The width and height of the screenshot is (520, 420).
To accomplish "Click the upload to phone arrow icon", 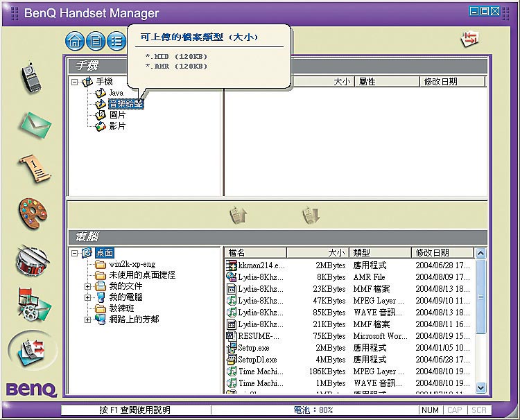I will 238,215.
